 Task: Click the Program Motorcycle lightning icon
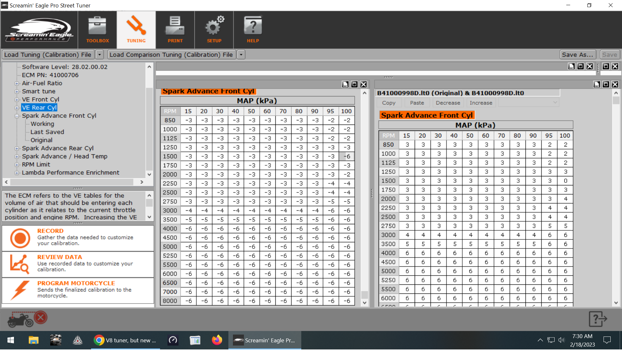pyautogui.click(x=19, y=290)
